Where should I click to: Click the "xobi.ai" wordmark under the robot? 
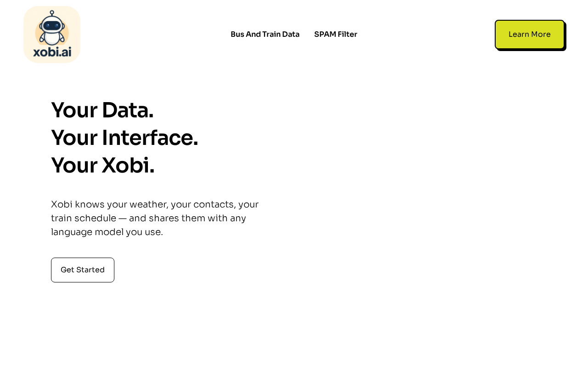point(52,52)
